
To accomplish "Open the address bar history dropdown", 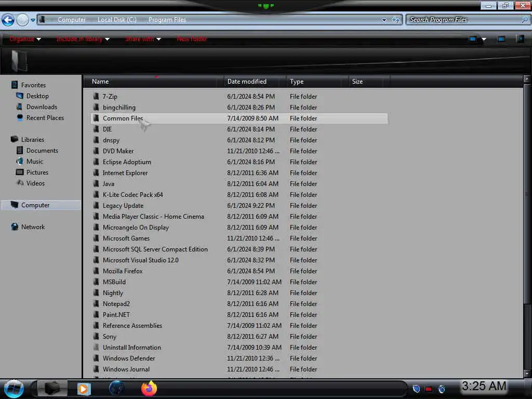I will (x=384, y=20).
